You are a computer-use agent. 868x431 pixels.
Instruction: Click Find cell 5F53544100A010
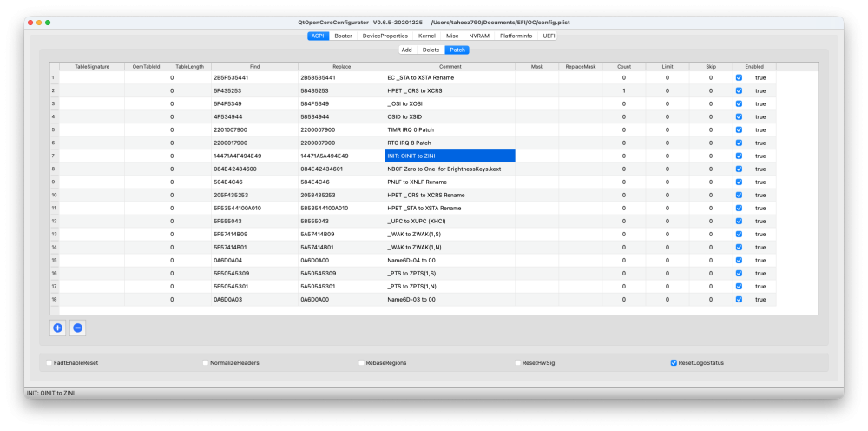click(x=254, y=208)
